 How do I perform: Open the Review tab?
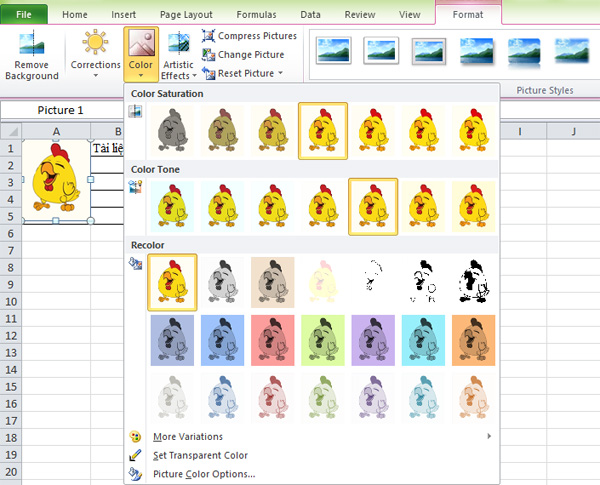(360, 15)
